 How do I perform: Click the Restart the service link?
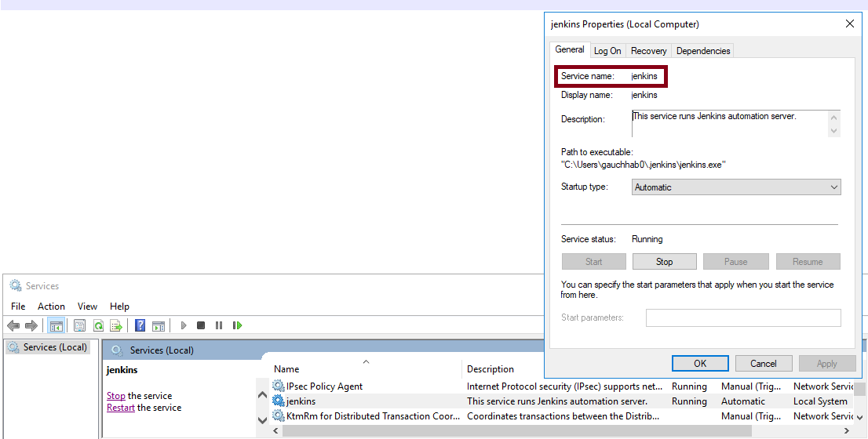pos(121,408)
